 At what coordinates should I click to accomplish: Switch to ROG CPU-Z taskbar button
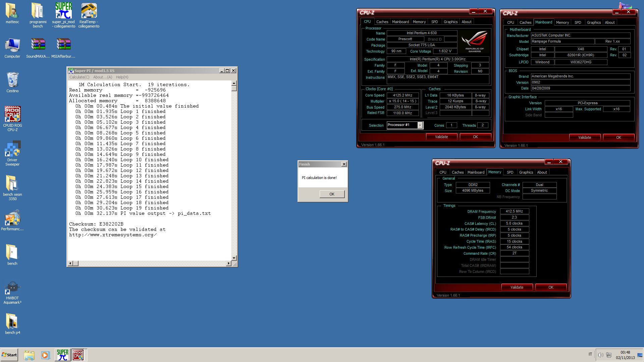[78, 355]
